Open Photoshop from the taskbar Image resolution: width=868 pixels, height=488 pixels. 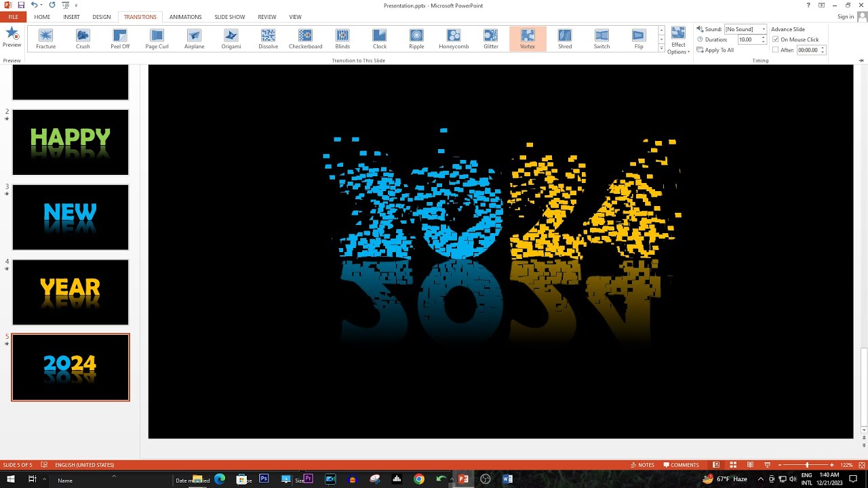pos(264,479)
